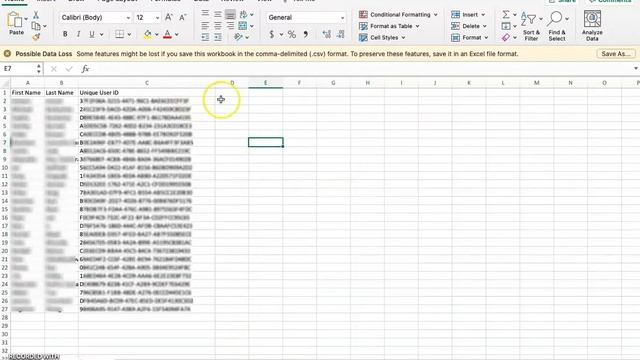The width and height of the screenshot is (640, 360).
Task: Apply red font color with the A icon
Action: [x=167, y=34]
